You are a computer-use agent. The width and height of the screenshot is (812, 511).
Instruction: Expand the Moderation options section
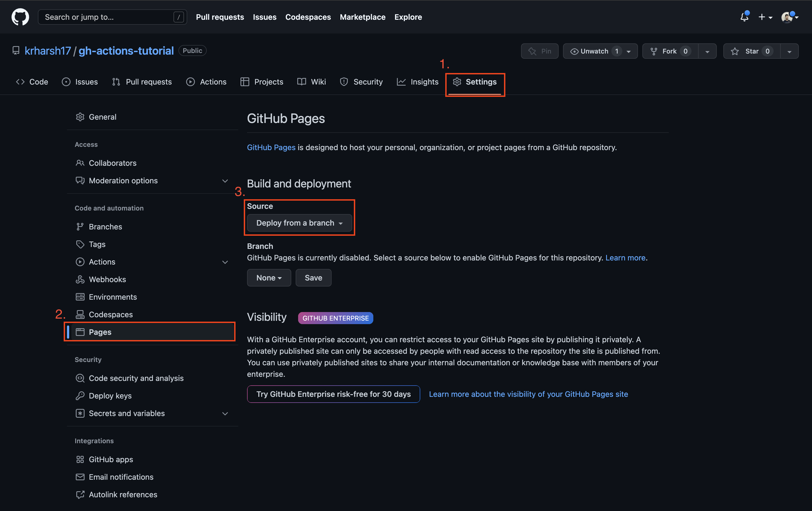[225, 181]
